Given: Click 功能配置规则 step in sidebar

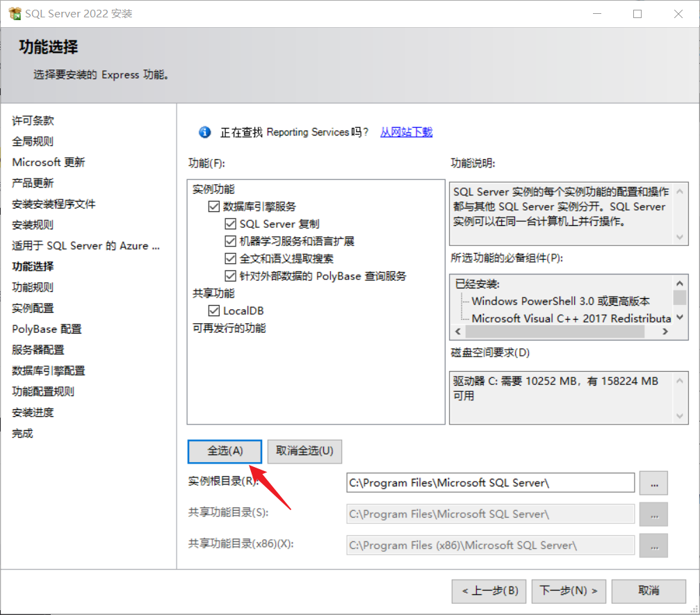Looking at the screenshot, I should coord(43,392).
